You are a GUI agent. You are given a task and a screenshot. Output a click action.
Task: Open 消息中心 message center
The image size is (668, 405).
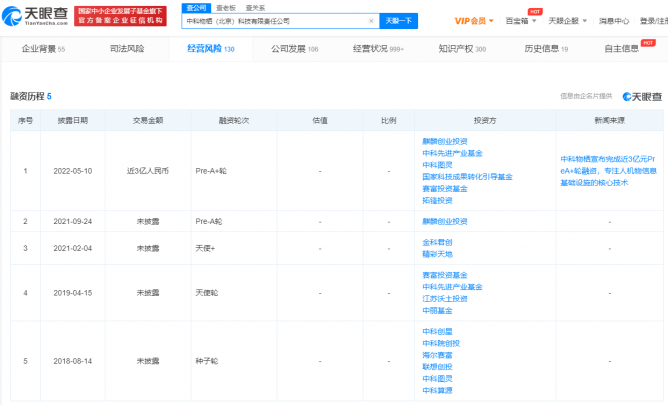[614, 21]
